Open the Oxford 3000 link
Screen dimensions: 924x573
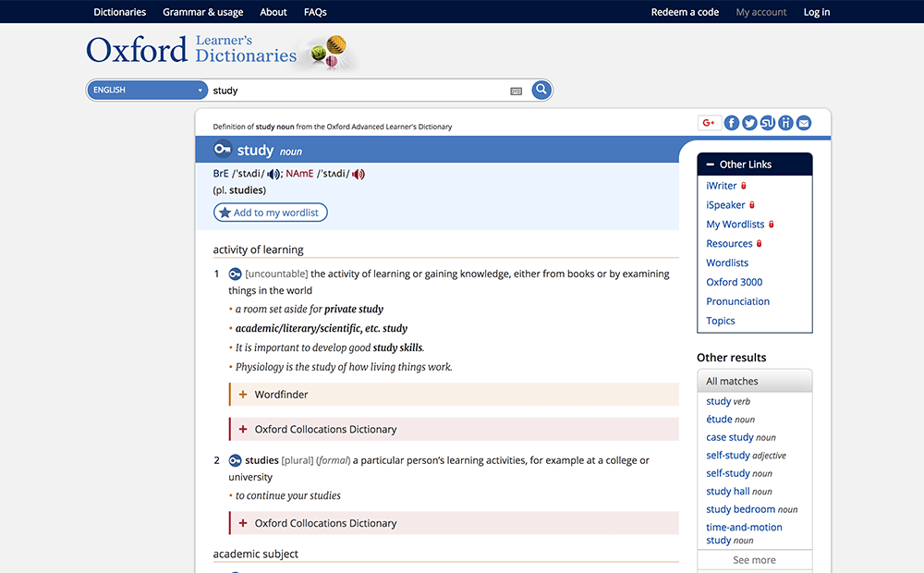(735, 282)
